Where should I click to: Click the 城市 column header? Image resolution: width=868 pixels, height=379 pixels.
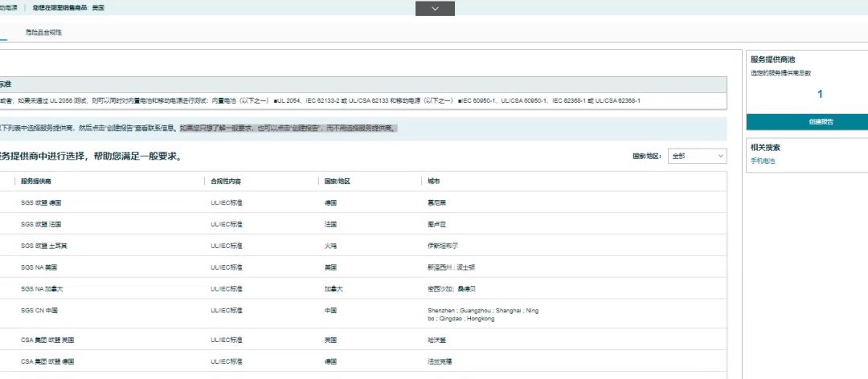click(x=435, y=181)
